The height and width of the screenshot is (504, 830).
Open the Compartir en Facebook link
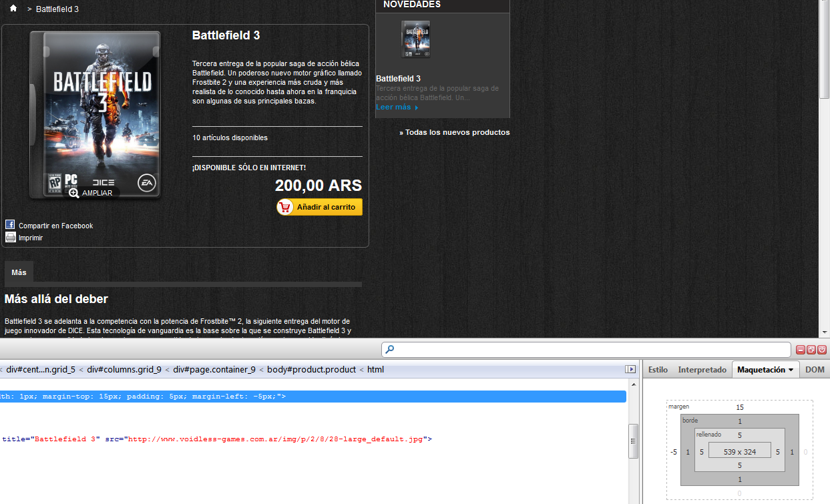click(x=55, y=226)
